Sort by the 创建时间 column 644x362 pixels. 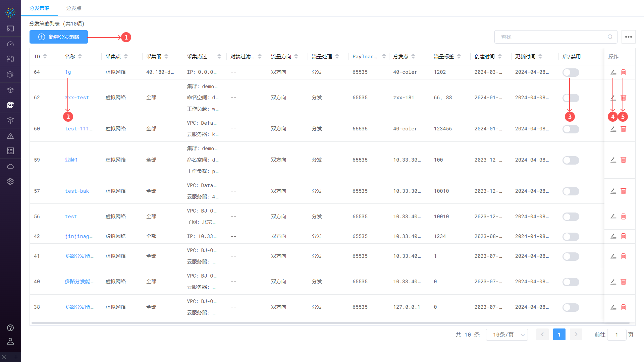click(500, 56)
